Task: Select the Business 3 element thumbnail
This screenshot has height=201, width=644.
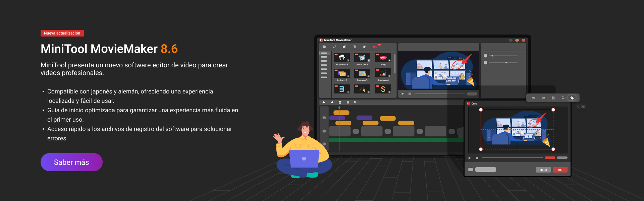Action: coord(362,73)
